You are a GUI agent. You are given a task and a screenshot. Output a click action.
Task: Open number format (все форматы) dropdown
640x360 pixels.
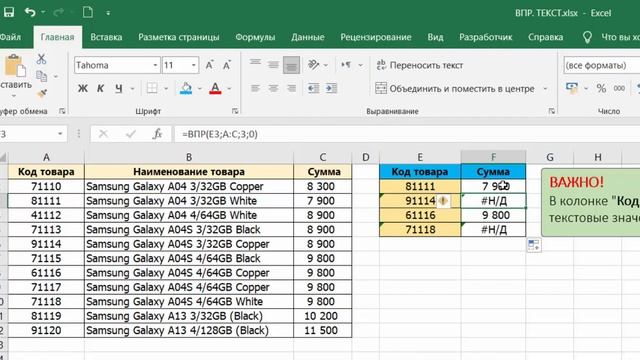602,65
